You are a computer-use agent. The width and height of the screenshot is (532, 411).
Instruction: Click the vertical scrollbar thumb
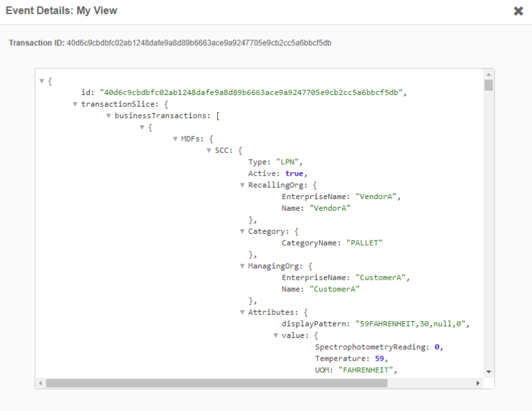pyautogui.click(x=489, y=85)
